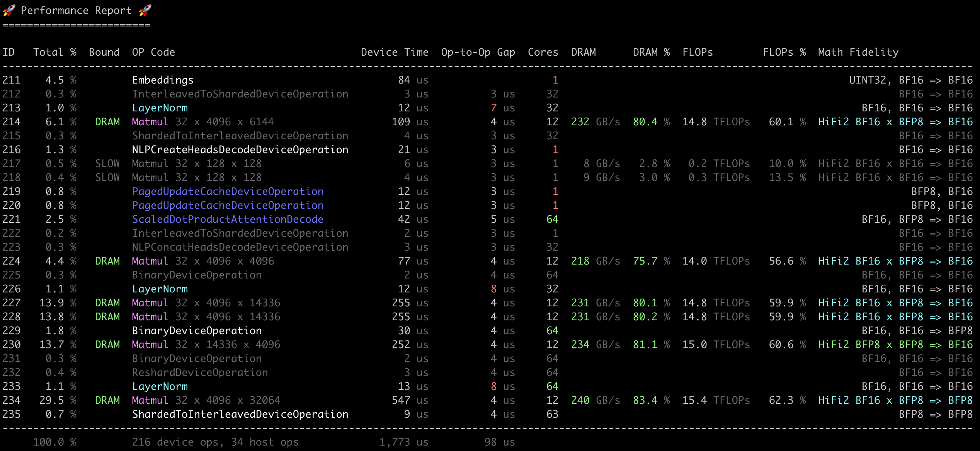Click the red '8 us' gap in row 226
The image size is (980, 451).
(503, 289)
